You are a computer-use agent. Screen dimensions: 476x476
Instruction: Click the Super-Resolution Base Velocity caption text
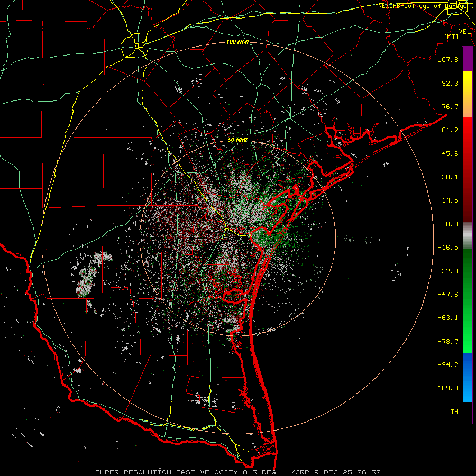(x=237, y=472)
